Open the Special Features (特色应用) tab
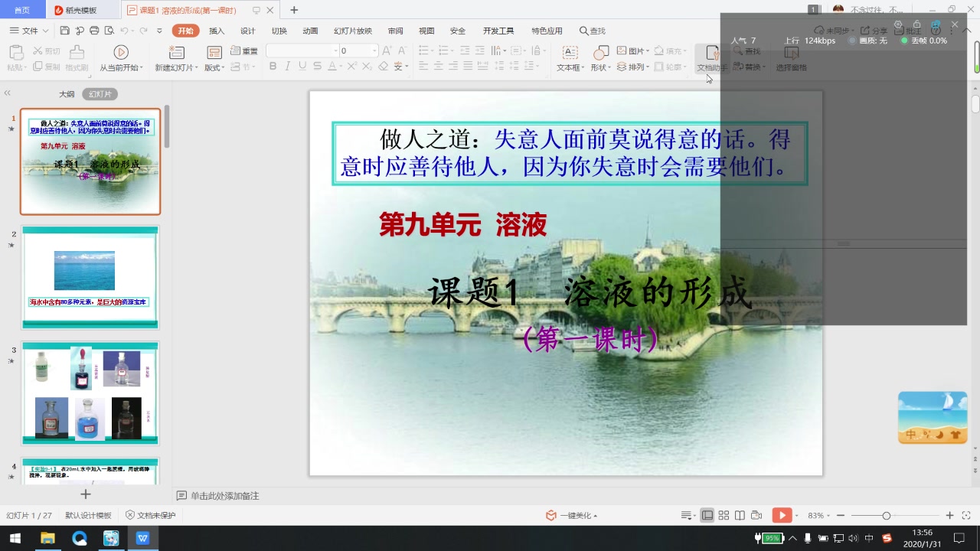This screenshot has width=980, height=551. pyautogui.click(x=547, y=31)
